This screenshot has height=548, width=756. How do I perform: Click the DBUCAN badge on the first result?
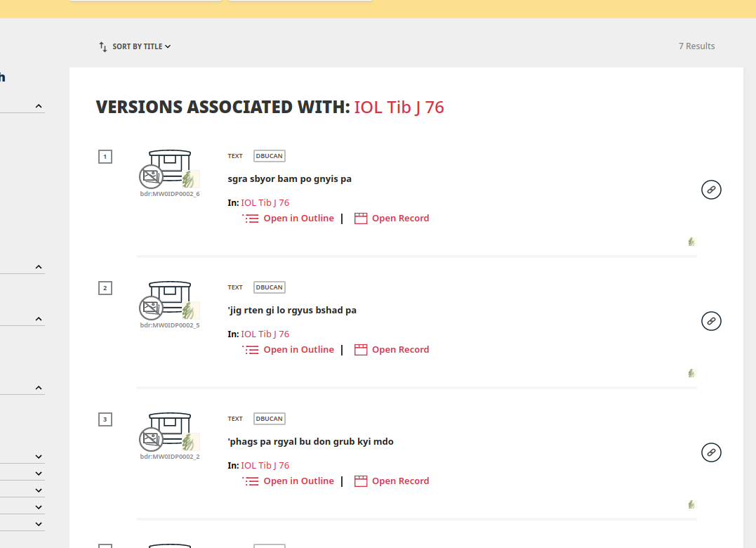tap(269, 155)
